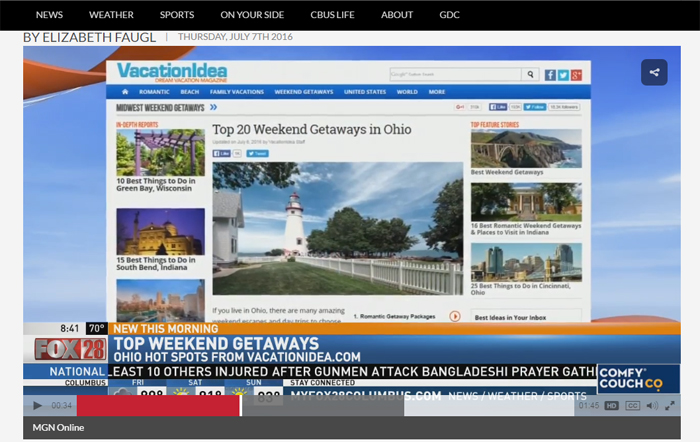Seek using the red video progress bar
Screen dimensions: 700x442
point(159,405)
